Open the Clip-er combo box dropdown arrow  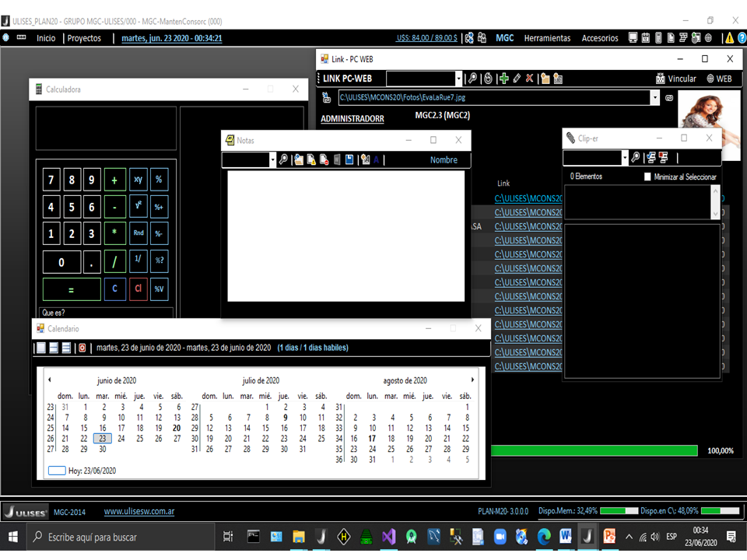pos(624,158)
